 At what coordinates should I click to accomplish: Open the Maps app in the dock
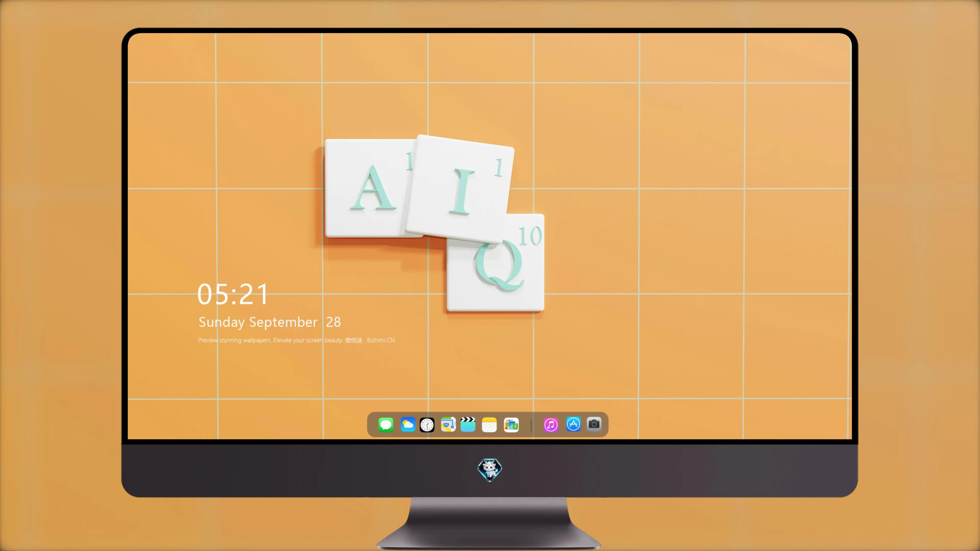coord(448,424)
